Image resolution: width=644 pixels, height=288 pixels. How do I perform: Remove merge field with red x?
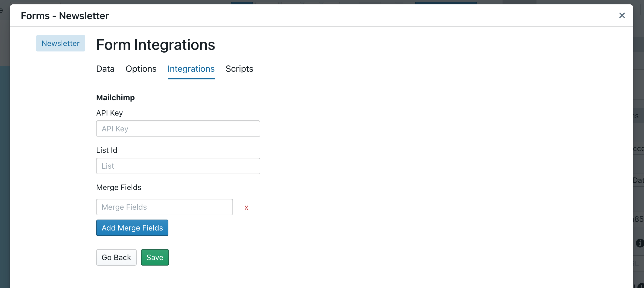246,208
